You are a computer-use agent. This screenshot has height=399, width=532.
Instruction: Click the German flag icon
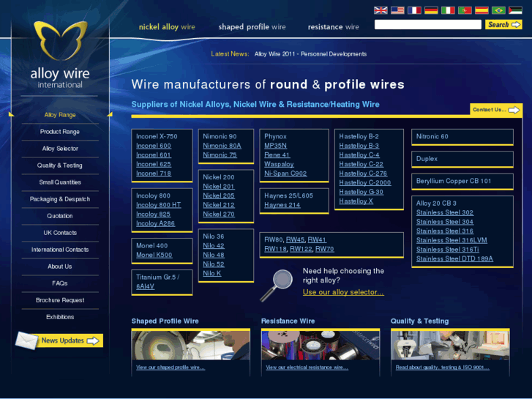click(431, 10)
